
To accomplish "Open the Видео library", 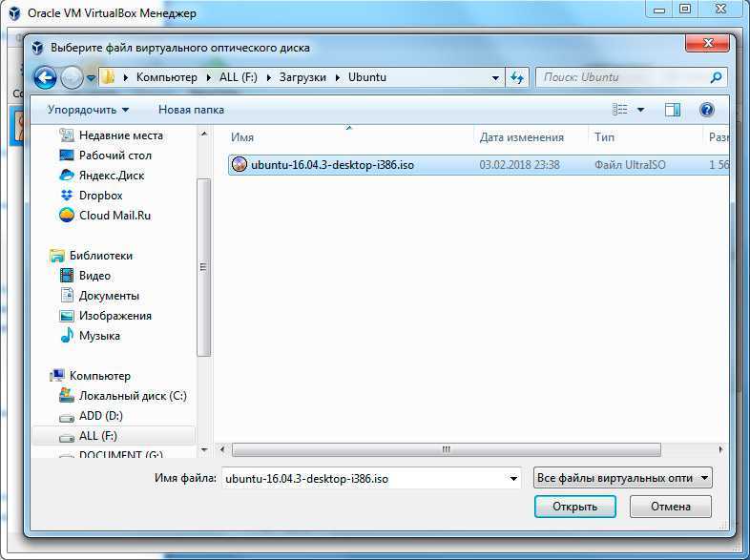I will point(94,276).
